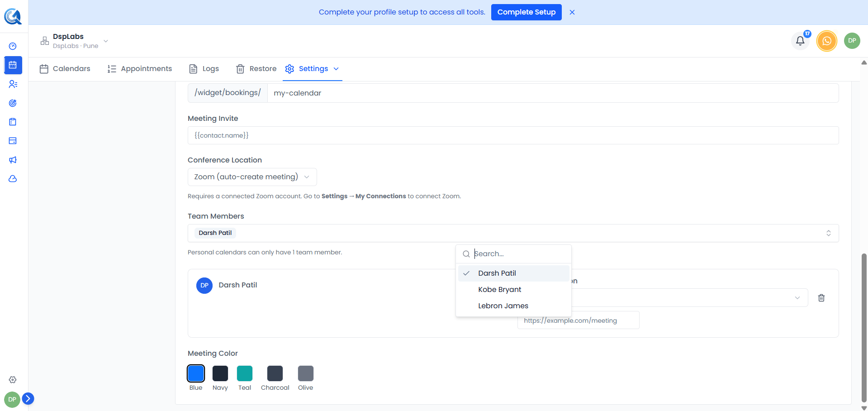Screen dimensions: 868x411
Task: Click scrollbar down arrow
Action: 864,408
